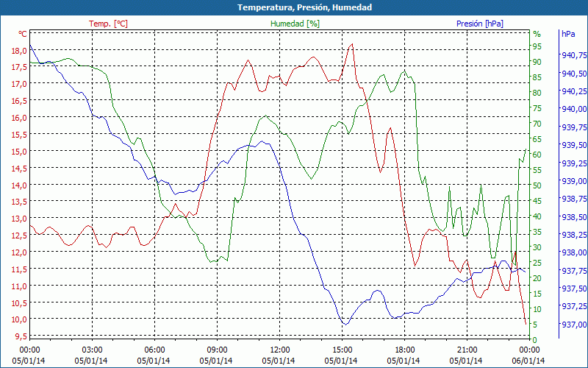Image resolution: width=588 pixels, height=368 pixels.
Task: Click the humidity axis value '45'
Action: pyautogui.click(x=537, y=201)
